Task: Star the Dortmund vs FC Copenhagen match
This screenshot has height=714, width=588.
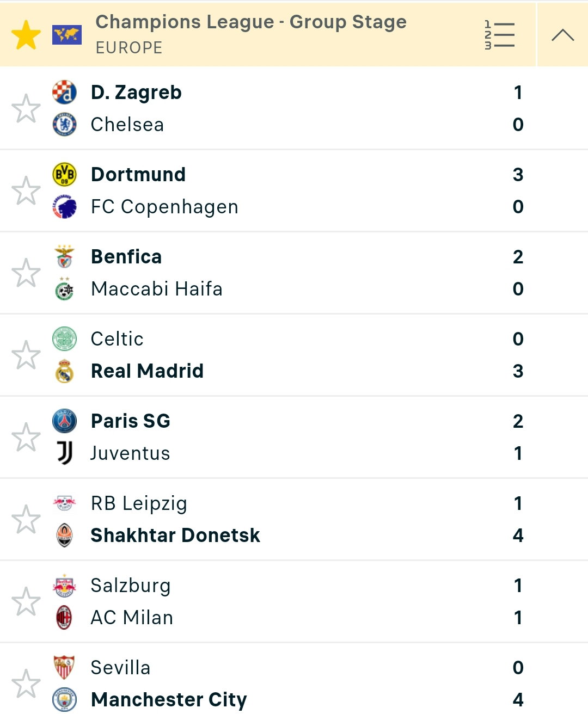Action: pyautogui.click(x=26, y=190)
